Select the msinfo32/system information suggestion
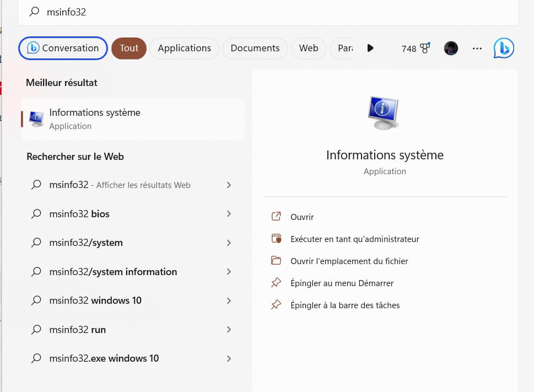Viewport: 534px width, 392px height. click(x=133, y=272)
